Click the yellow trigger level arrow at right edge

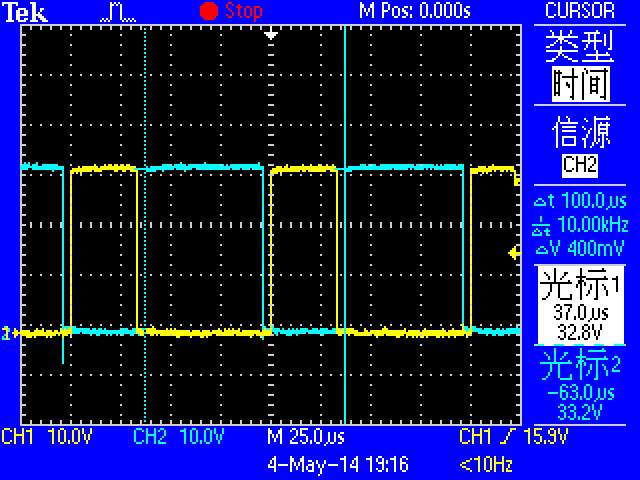tap(515, 253)
